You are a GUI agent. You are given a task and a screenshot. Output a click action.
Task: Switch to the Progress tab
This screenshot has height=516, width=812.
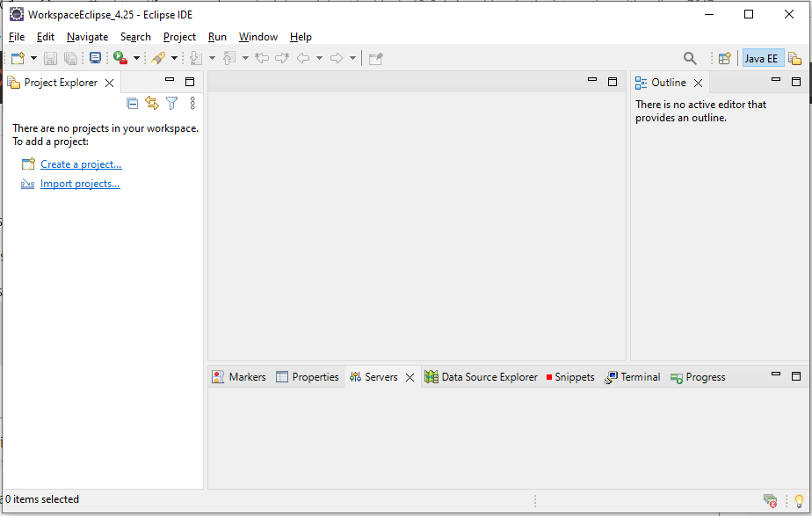698,377
